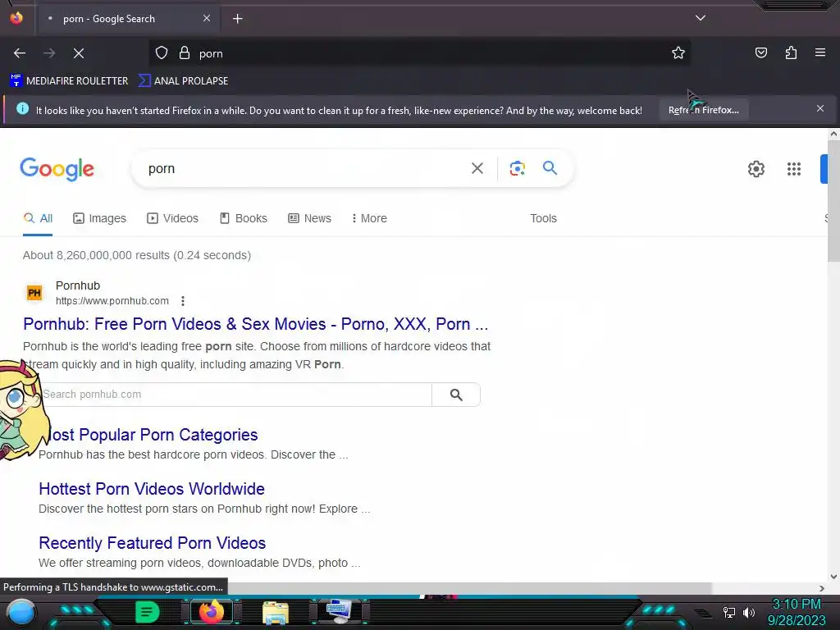Click the vertical scrollbar thumb
Screen dimensions: 840x630
click(833, 201)
